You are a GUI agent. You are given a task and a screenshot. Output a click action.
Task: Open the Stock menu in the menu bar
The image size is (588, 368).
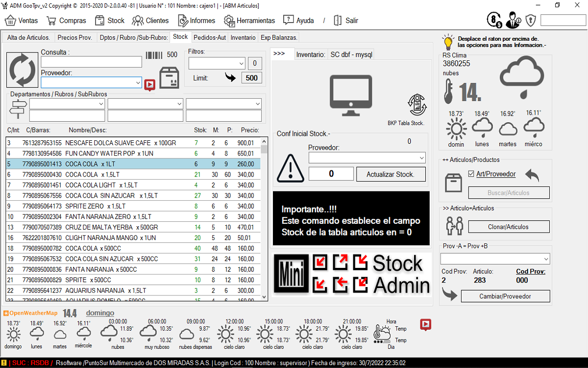pyautogui.click(x=110, y=21)
